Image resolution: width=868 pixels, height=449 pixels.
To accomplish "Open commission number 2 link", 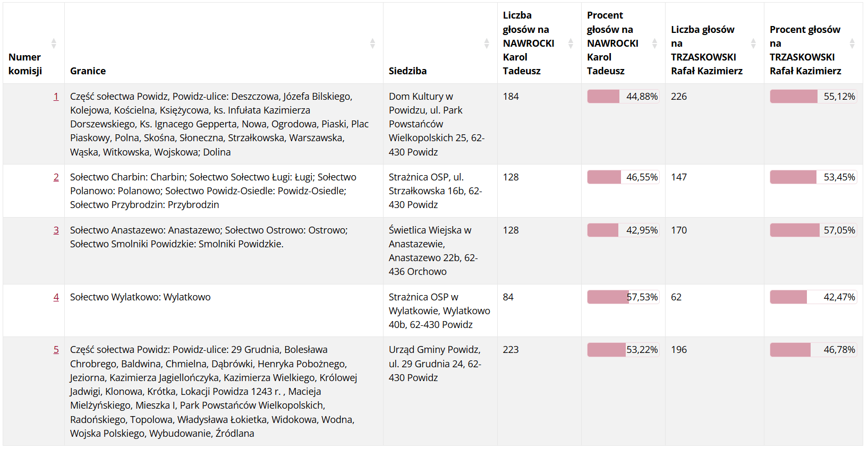I will point(56,177).
